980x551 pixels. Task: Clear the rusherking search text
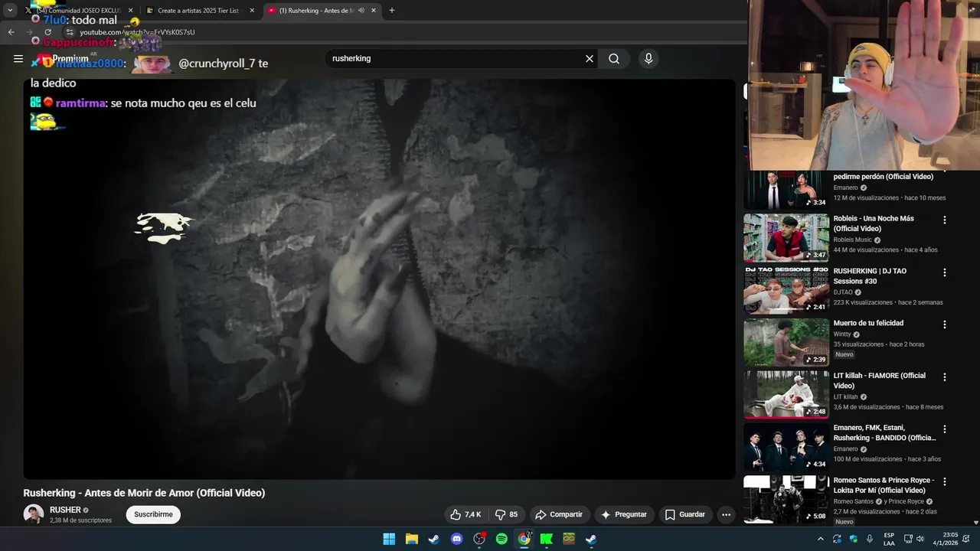[590, 59]
